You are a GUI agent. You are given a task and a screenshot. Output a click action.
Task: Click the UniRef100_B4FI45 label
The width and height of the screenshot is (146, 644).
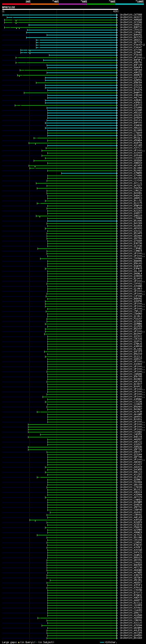(x=131, y=65)
